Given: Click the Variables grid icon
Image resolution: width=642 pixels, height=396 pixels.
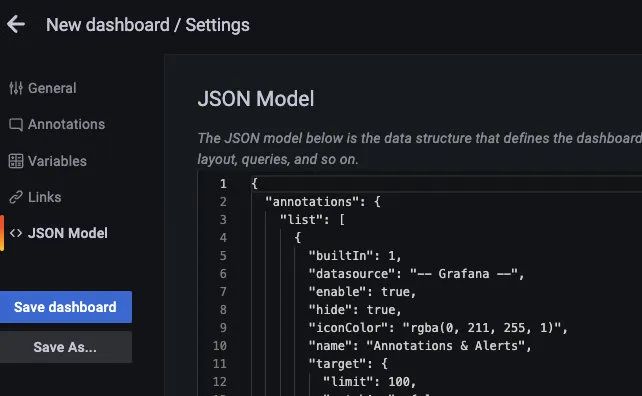Looking at the screenshot, I should 16,161.
